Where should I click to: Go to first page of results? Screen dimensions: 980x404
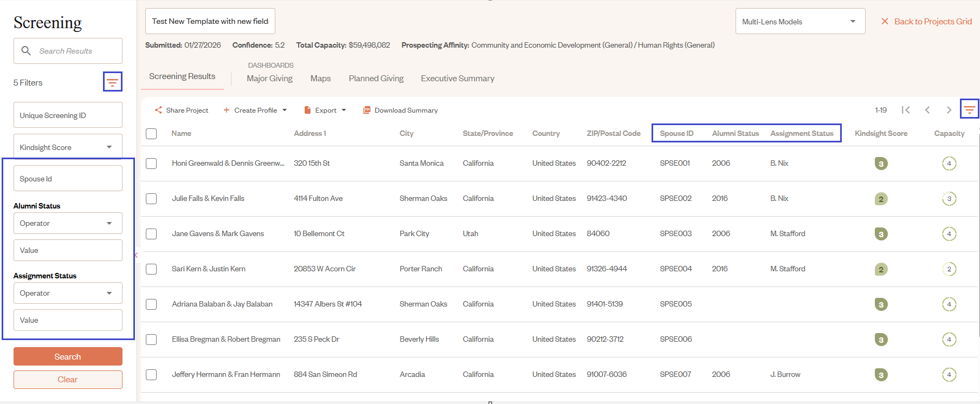tap(906, 110)
